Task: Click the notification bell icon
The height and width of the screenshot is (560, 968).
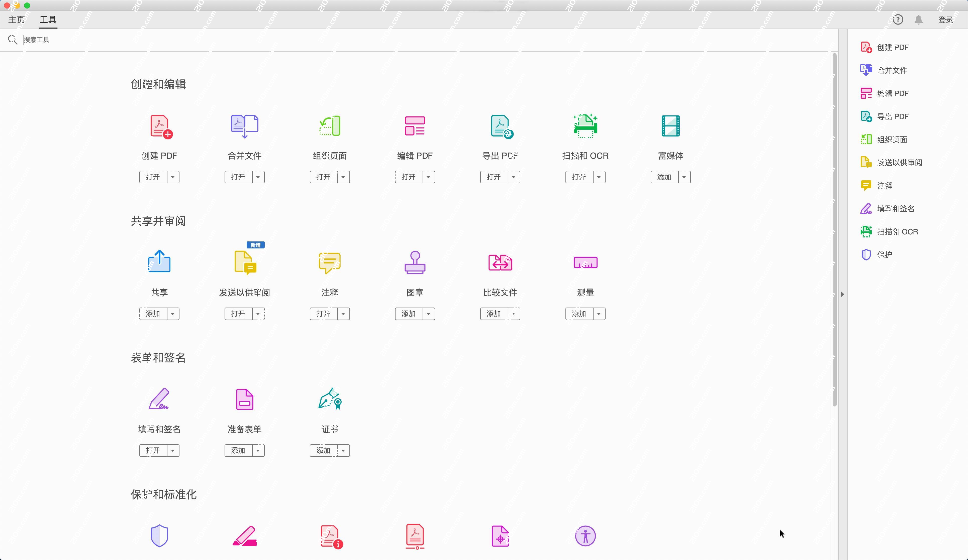Action: tap(918, 20)
